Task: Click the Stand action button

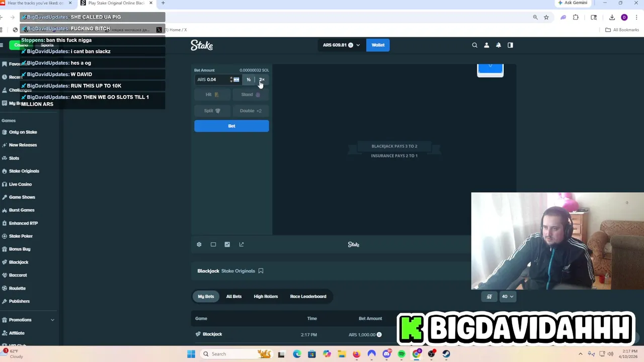Action: [251, 95]
